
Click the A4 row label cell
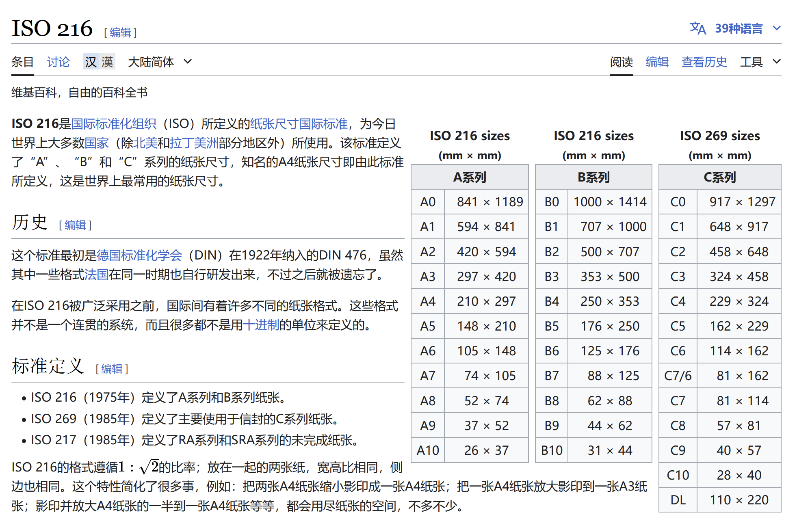pos(428,301)
